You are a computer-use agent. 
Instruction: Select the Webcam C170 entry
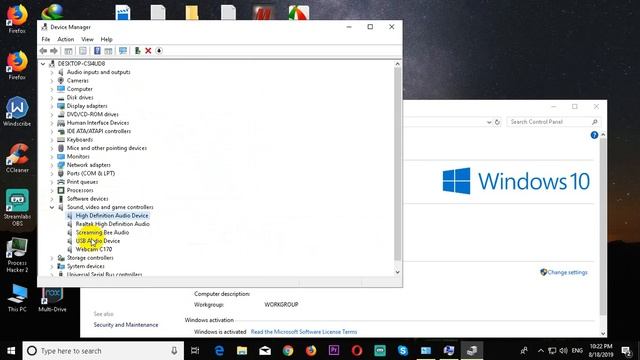tap(93, 249)
